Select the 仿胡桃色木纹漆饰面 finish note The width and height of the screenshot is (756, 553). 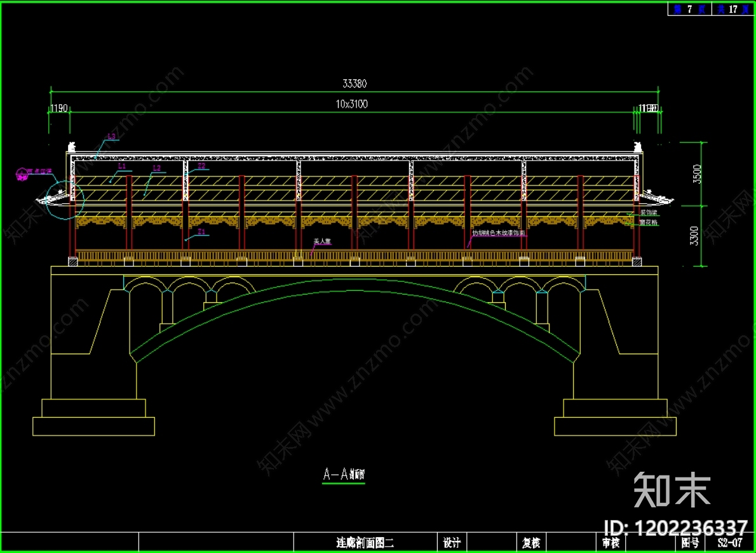[499, 232]
